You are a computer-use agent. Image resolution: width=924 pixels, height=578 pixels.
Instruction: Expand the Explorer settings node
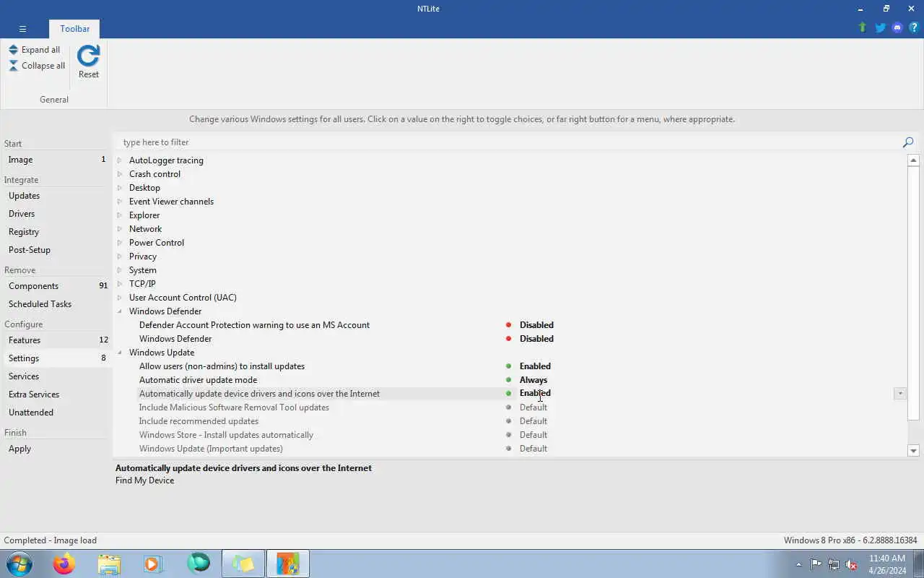(120, 215)
